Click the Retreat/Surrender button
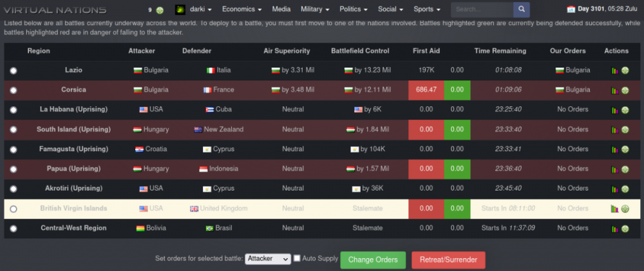Viewport: 644px width, 271px height. coord(448,260)
